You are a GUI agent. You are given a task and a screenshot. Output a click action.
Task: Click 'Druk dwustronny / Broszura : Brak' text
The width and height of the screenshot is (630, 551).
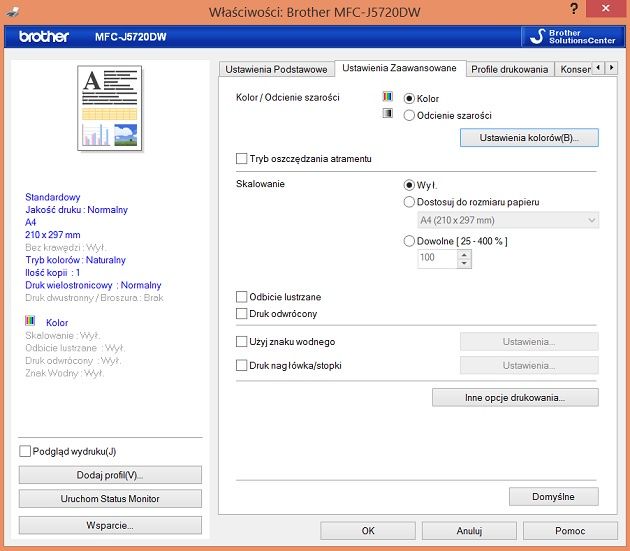tap(94, 298)
